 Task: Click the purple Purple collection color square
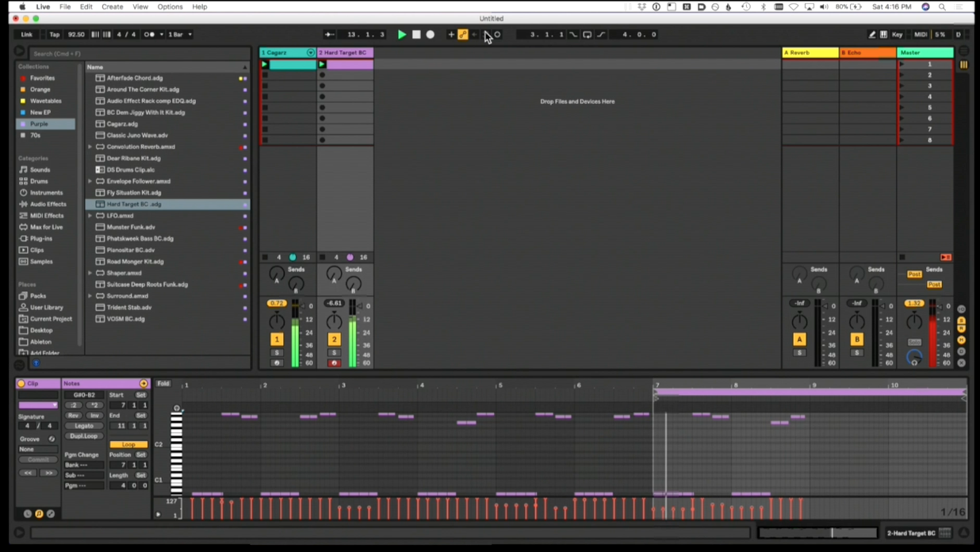click(23, 124)
